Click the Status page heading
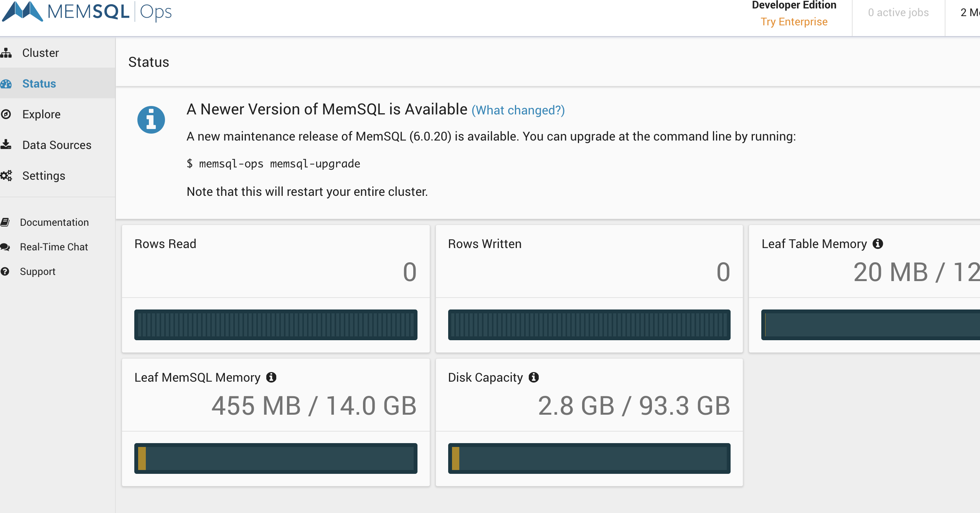 pos(148,62)
